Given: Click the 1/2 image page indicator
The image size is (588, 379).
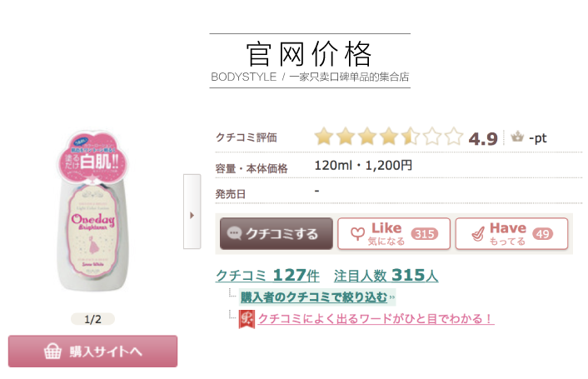Looking at the screenshot, I should pos(92,319).
